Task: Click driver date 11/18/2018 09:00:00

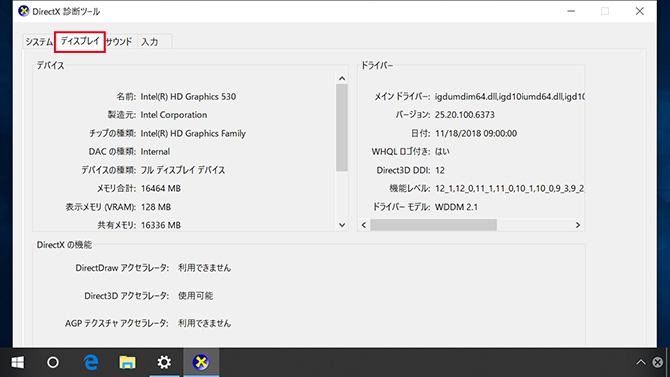Action: coord(476,133)
